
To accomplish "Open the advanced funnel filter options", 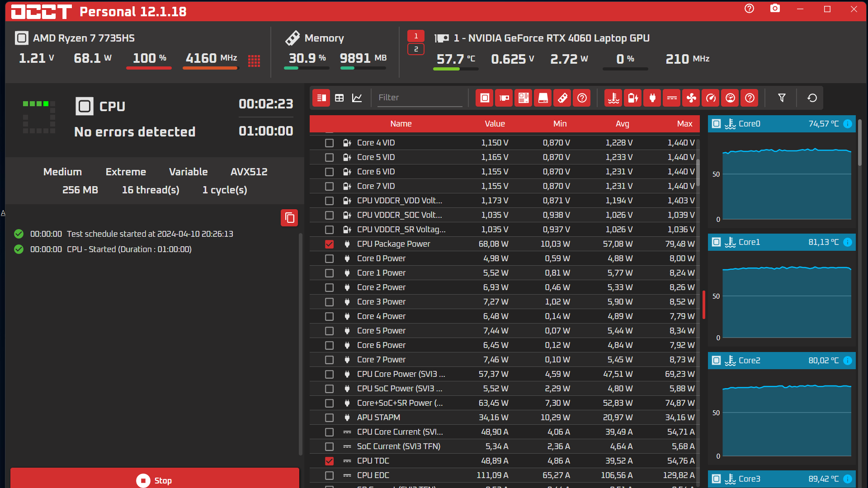I will [782, 98].
